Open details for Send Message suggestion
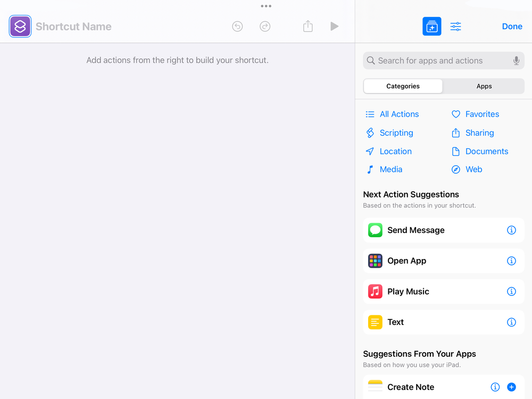The height and width of the screenshot is (399, 532). pyautogui.click(x=511, y=230)
